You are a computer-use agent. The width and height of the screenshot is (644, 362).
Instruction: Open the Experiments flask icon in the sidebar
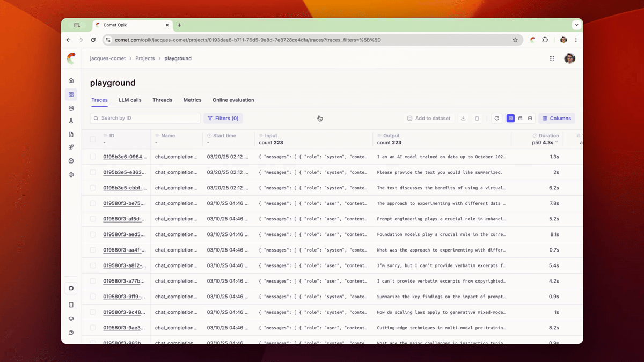pyautogui.click(x=71, y=121)
